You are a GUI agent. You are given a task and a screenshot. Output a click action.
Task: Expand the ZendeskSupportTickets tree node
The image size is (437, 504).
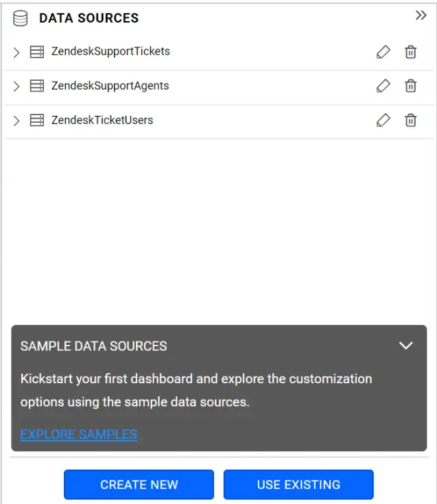coord(17,52)
